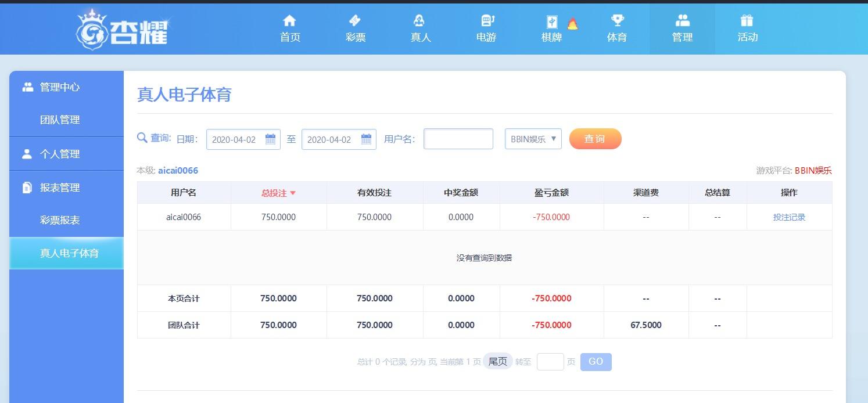Open start date calendar icon
The image size is (868, 403).
[x=270, y=139]
